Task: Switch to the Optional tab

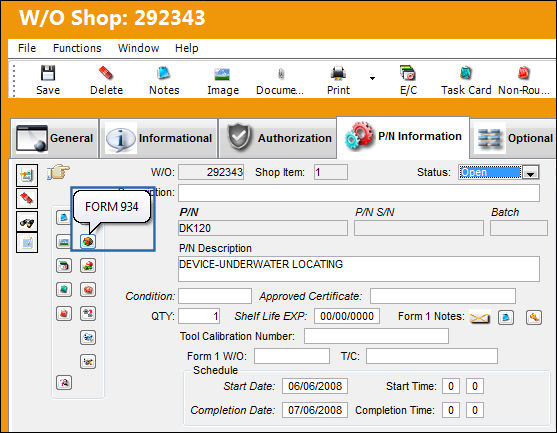Action: tap(513, 138)
